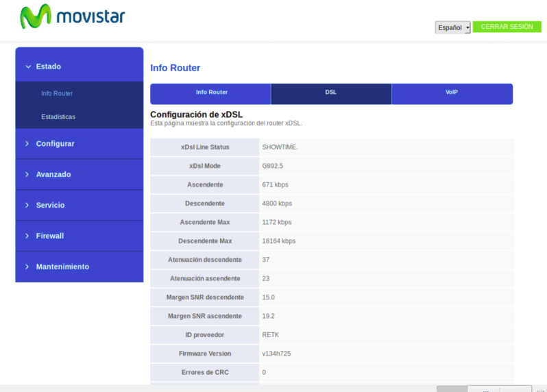This screenshot has width=547, height=392.
Task: Collapse the Estado section chevron
Action: click(28, 66)
